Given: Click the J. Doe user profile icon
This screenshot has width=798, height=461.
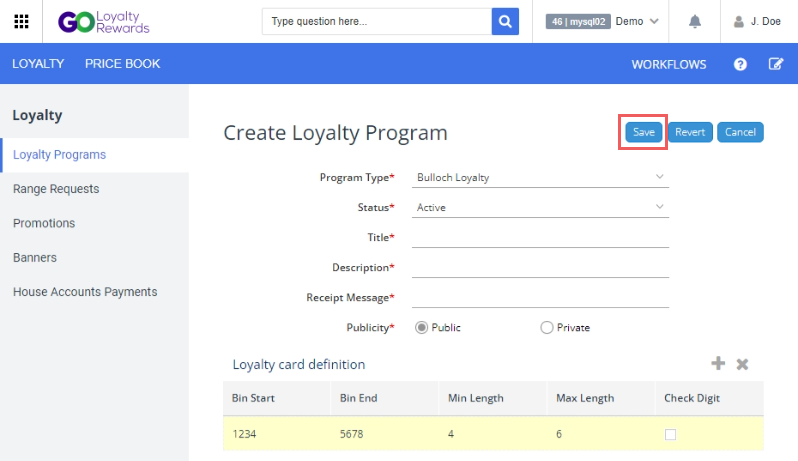Looking at the screenshot, I should (738, 21).
